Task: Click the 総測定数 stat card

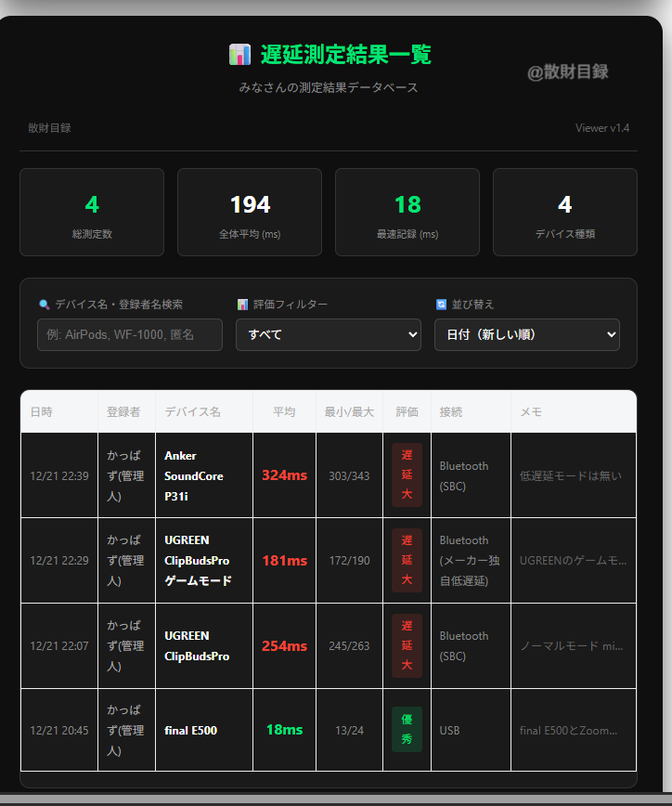Action: coord(92,212)
